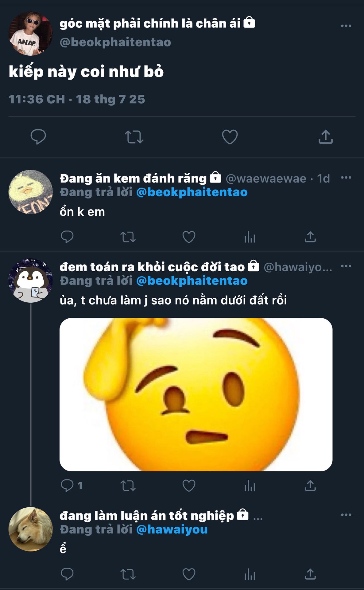Retweet the main tweet by @beokphaitentao

coord(134,137)
